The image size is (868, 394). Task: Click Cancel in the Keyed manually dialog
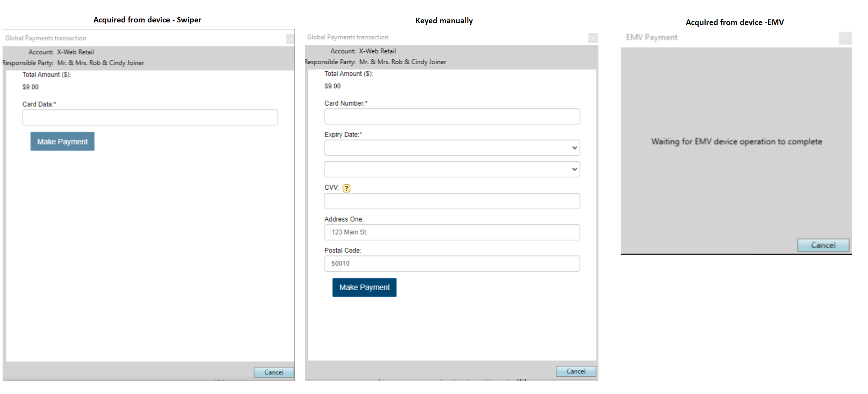[x=576, y=371]
